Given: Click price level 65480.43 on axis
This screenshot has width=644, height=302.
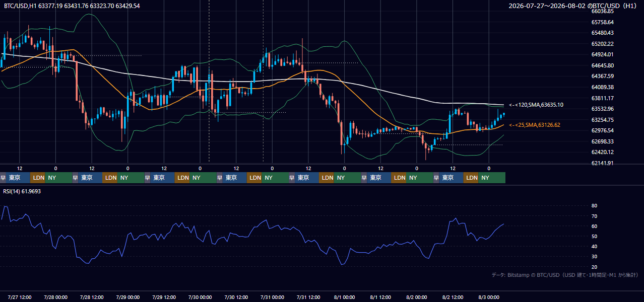Looking at the screenshot, I should coord(603,33).
